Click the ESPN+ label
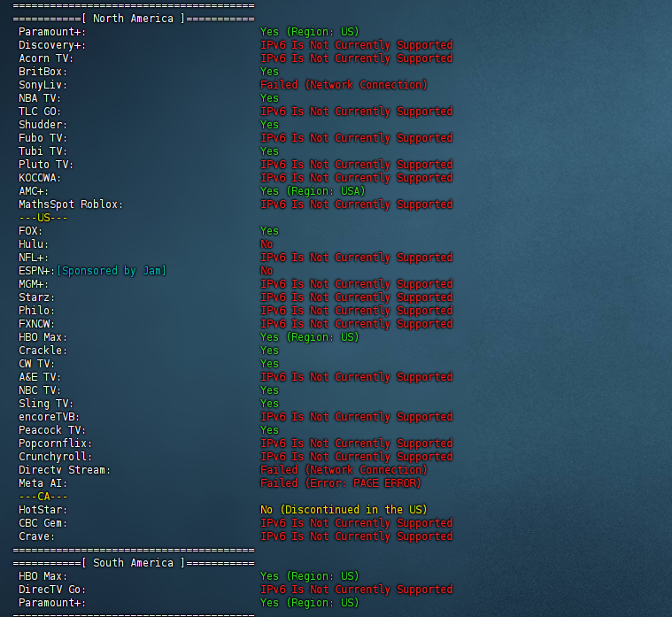Screen dimensions: 672x617 pos(36,271)
